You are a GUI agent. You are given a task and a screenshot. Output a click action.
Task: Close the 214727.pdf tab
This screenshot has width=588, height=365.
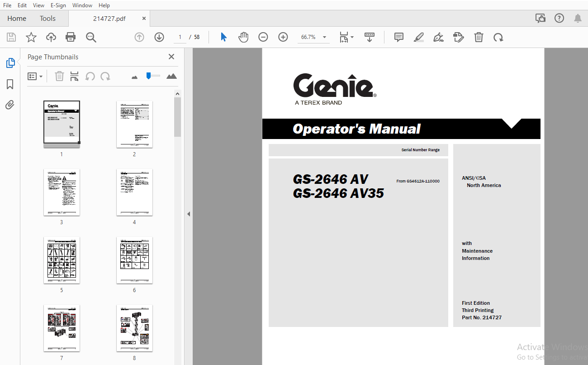[144, 19]
